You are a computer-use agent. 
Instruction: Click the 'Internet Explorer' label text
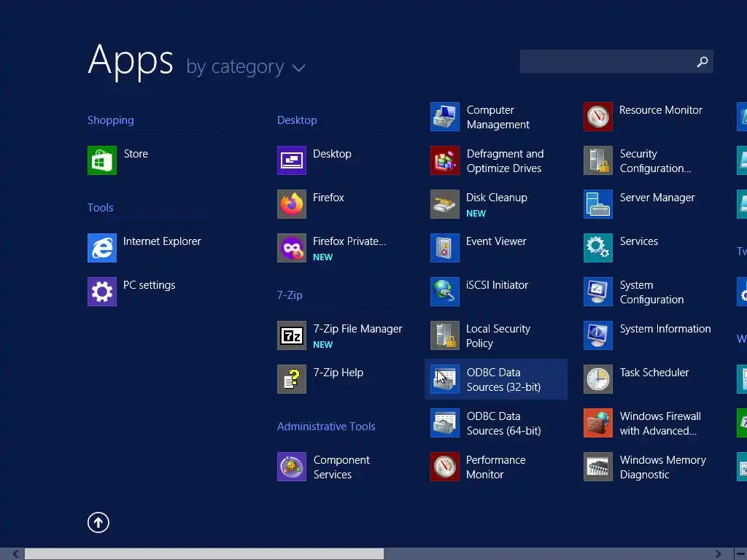tap(162, 241)
